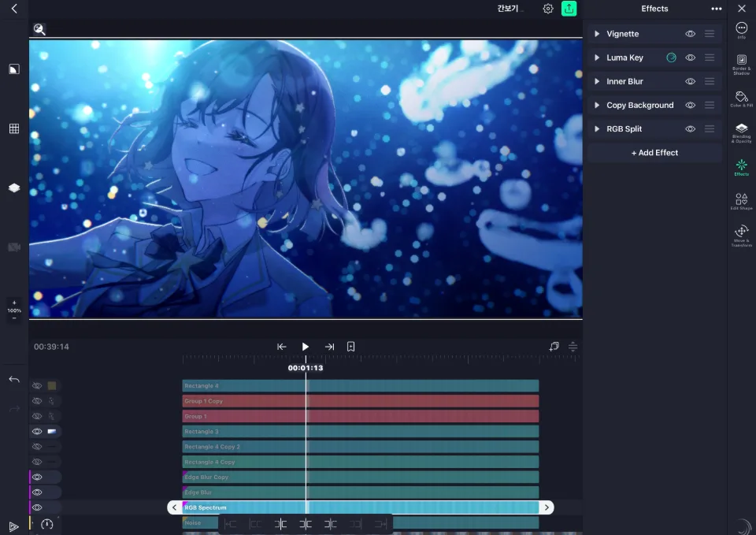The width and height of the screenshot is (756, 535).
Task: Expand the RGB Split effect settings
Action: 597,128
